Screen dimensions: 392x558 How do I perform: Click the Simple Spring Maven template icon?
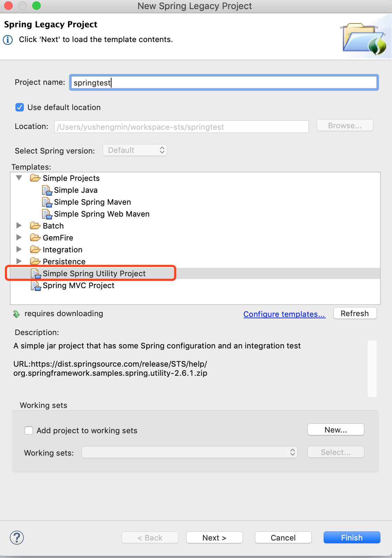pyautogui.click(x=47, y=202)
